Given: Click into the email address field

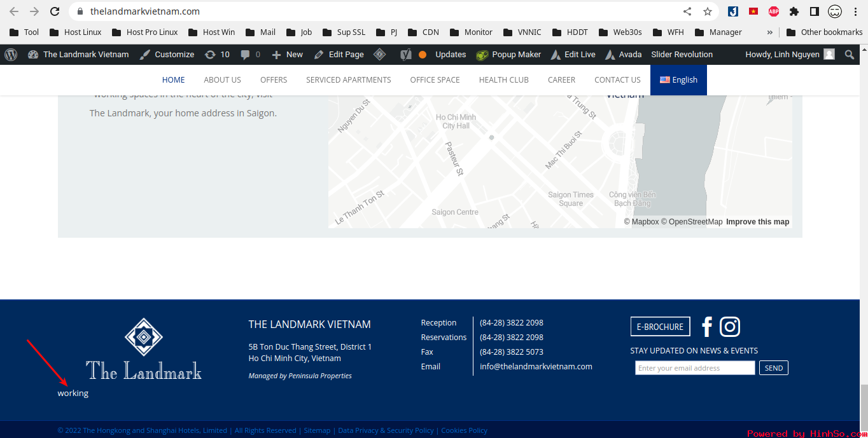Looking at the screenshot, I should 695,368.
